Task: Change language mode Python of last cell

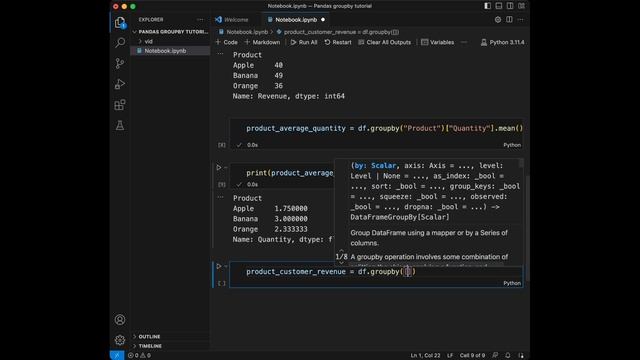Action: click(512, 283)
